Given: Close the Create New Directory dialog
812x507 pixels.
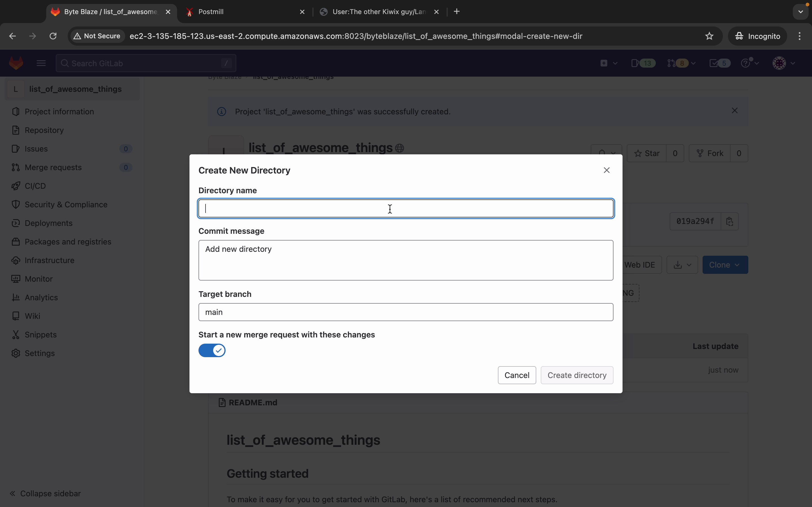Looking at the screenshot, I should click(606, 170).
